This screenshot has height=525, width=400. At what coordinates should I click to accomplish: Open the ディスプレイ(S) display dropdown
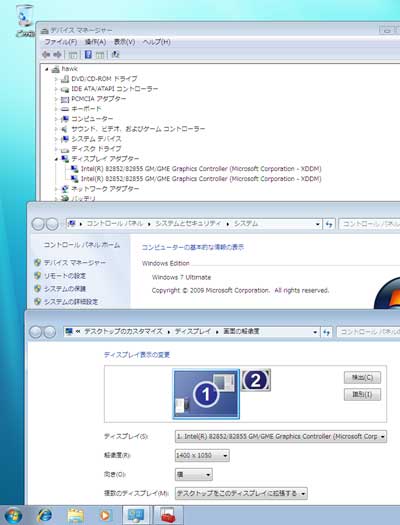tap(281, 437)
